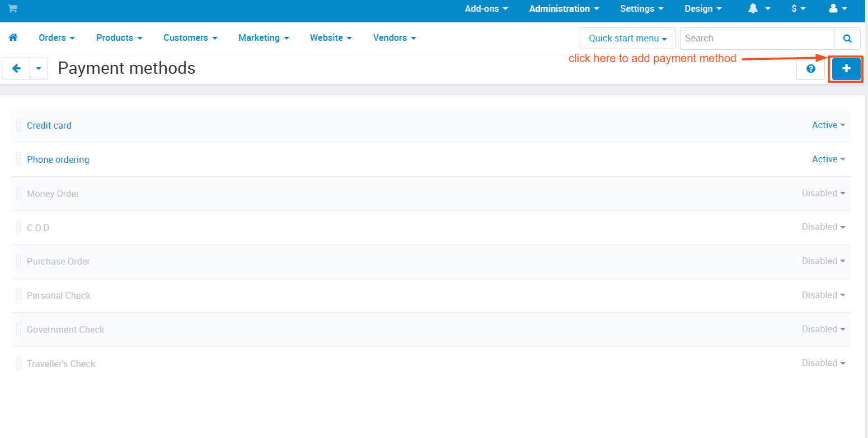Viewport: 868px width, 438px height.
Task: Change Disabled status of Government Check
Action: coord(823,329)
